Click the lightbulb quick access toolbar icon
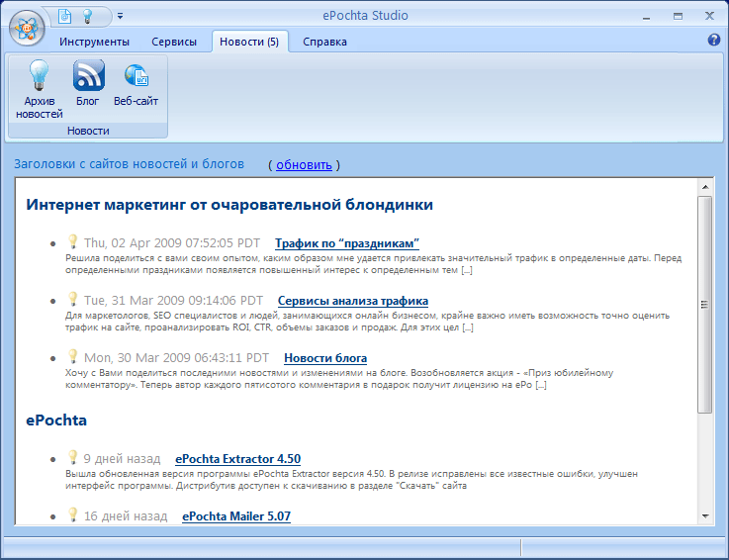 pyautogui.click(x=87, y=16)
